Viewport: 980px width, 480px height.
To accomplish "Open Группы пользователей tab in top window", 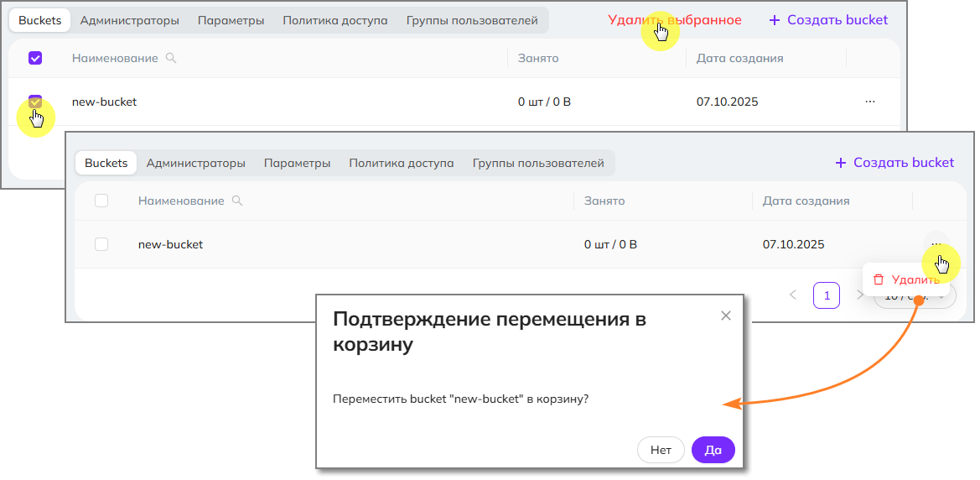I will pyautogui.click(x=472, y=21).
